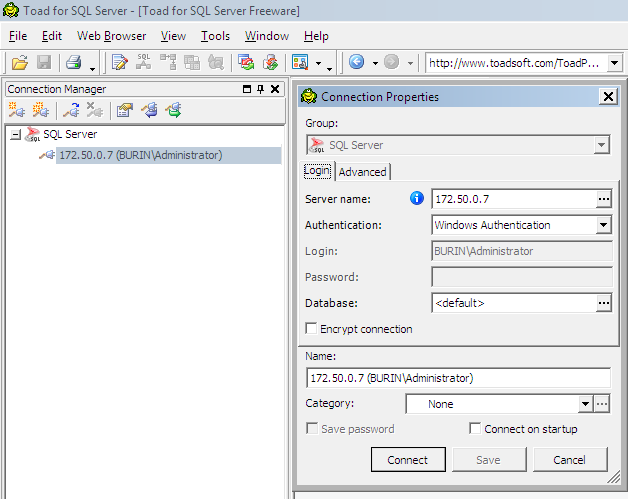Open a new SQL Editor from the toolbar
The height and width of the screenshot is (499, 628).
pyautogui.click(x=120, y=62)
